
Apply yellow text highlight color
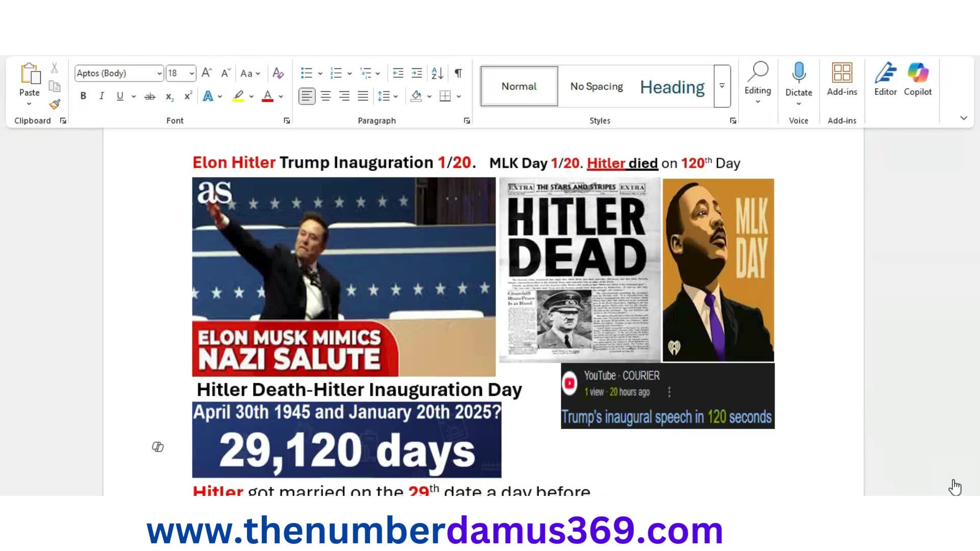click(238, 96)
